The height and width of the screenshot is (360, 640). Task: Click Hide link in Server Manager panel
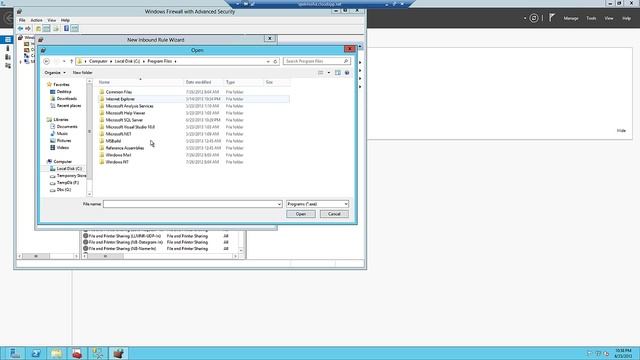point(621,131)
